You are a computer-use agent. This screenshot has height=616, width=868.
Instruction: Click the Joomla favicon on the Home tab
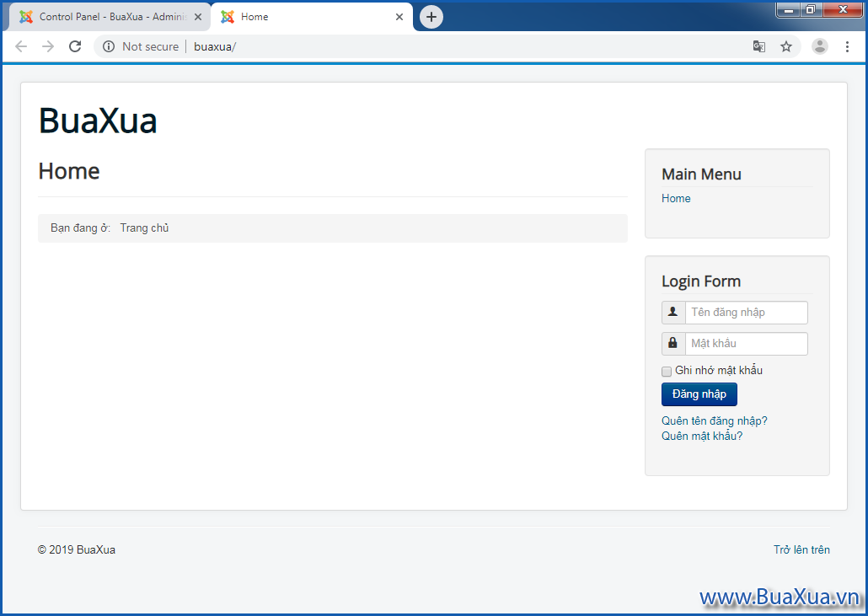click(x=228, y=17)
